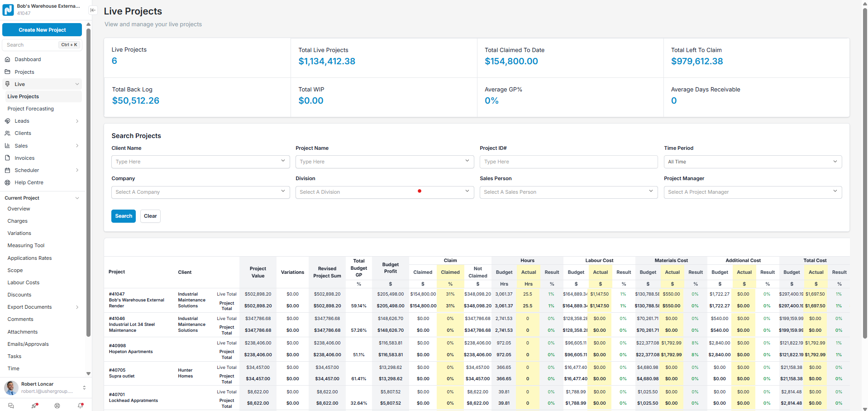This screenshot has height=411, width=868.
Task: Click the Invoices document icon
Action: point(7,158)
